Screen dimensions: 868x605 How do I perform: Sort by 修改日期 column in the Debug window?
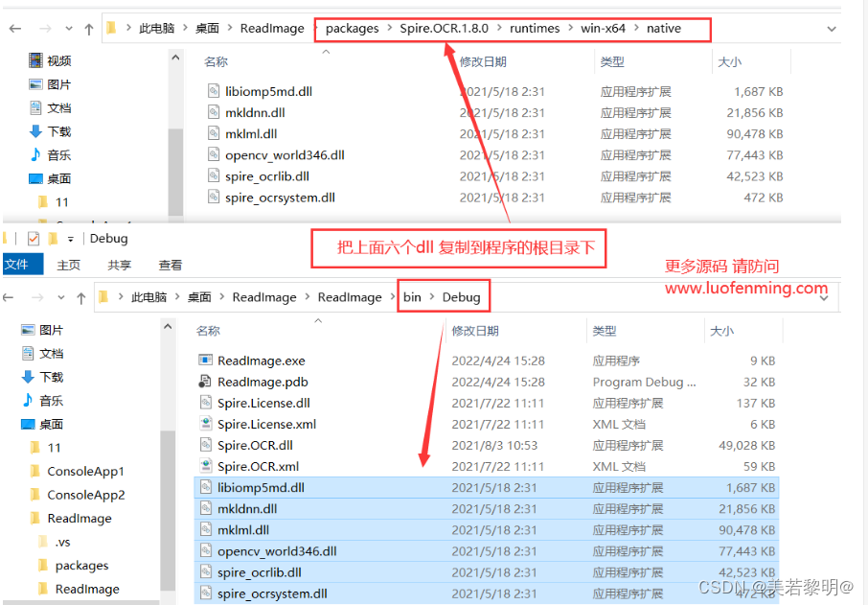475,331
